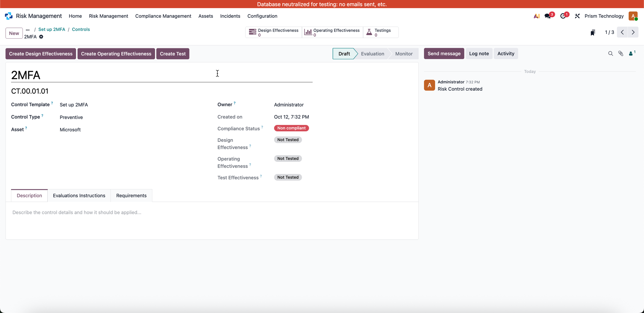
Task: Advance to next record with right chevron
Action: (x=633, y=32)
